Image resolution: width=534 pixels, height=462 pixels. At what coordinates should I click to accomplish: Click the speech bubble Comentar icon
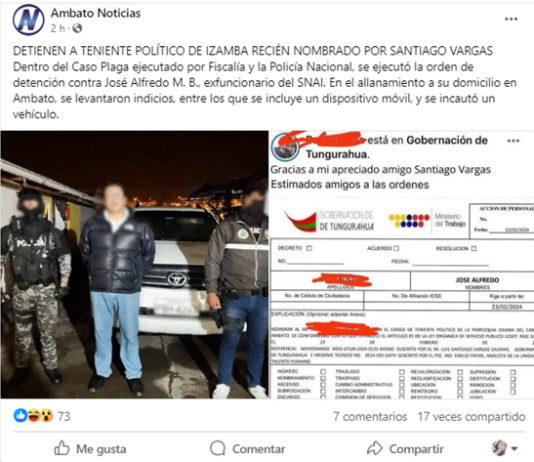(x=218, y=448)
